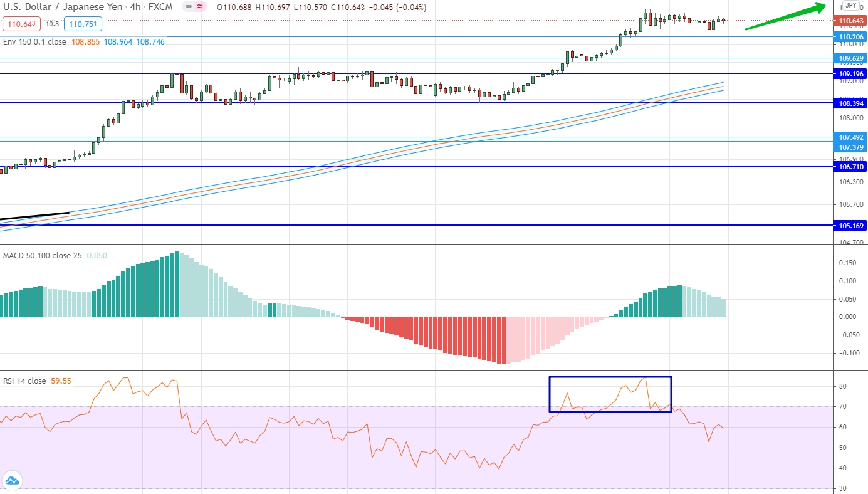
Task: Click the high price H110.697
Action: [273, 8]
